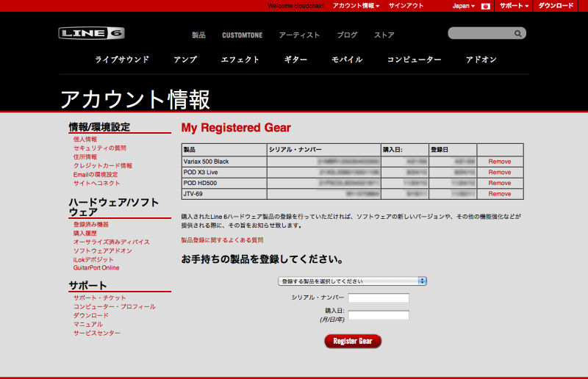Open the アーティスト menu item
588x379 pixels.
[x=299, y=35]
